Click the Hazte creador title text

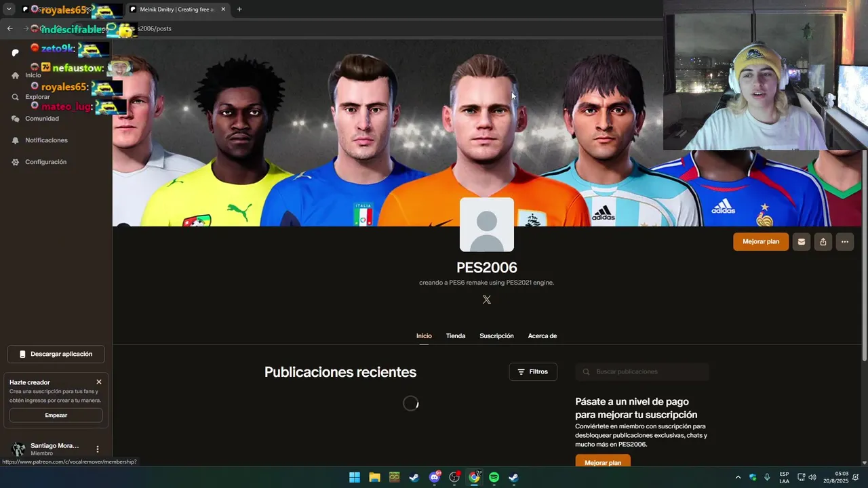30,382
